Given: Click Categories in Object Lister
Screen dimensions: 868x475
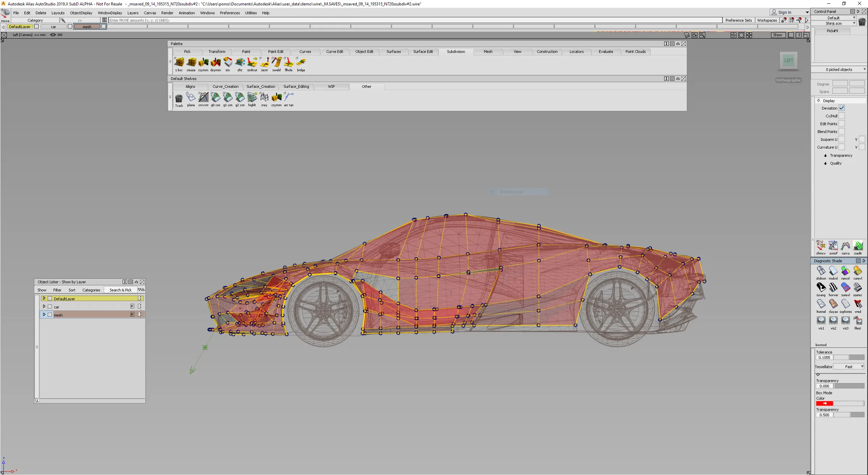Looking at the screenshot, I should click(x=91, y=290).
